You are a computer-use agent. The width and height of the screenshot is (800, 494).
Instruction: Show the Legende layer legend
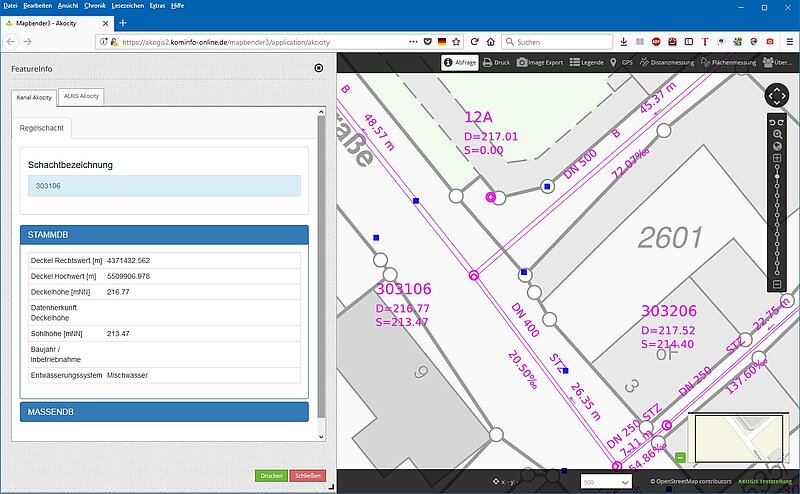pyautogui.click(x=586, y=62)
